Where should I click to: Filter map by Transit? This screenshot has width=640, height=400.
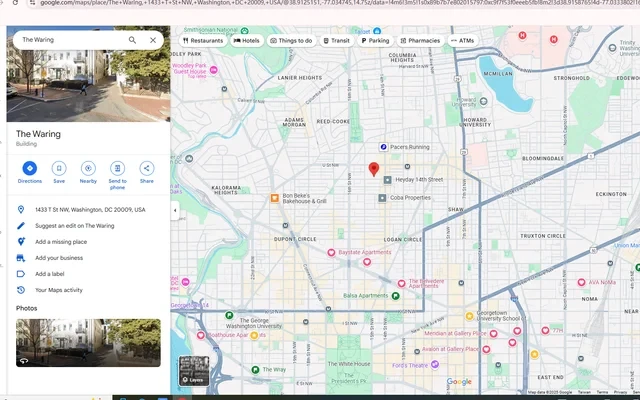[x=336, y=40]
